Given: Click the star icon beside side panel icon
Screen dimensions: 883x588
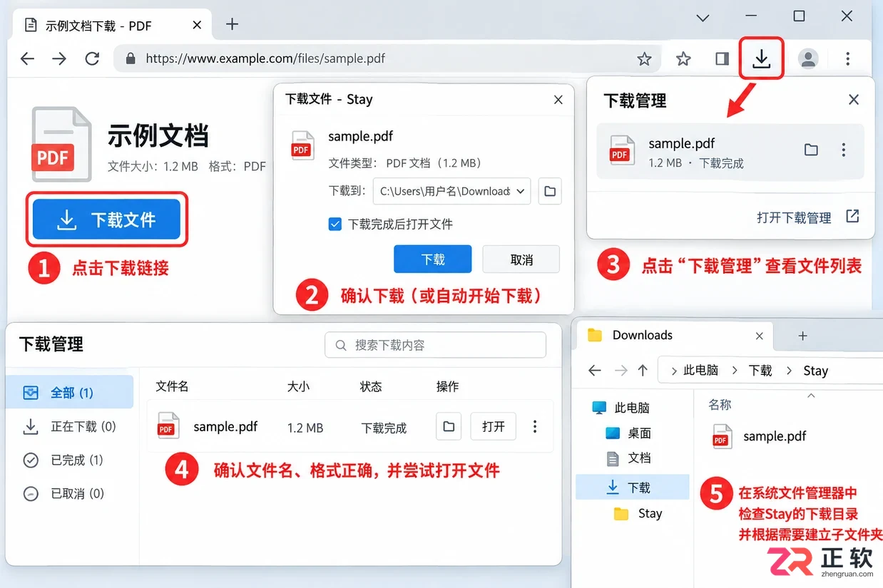Looking at the screenshot, I should pyautogui.click(x=683, y=59).
